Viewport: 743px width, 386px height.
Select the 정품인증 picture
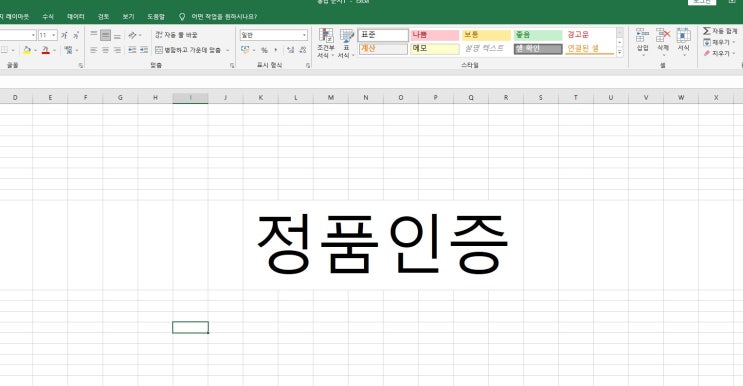(382, 245)
